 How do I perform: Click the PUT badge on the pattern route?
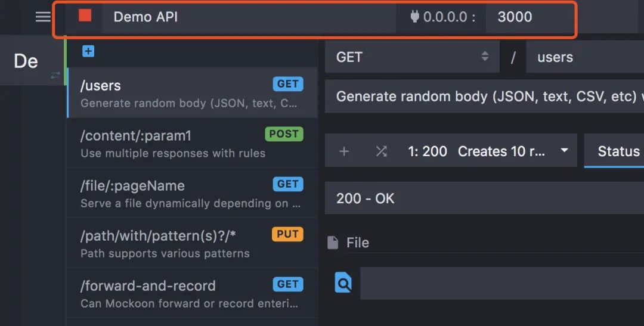coord(287,234)
